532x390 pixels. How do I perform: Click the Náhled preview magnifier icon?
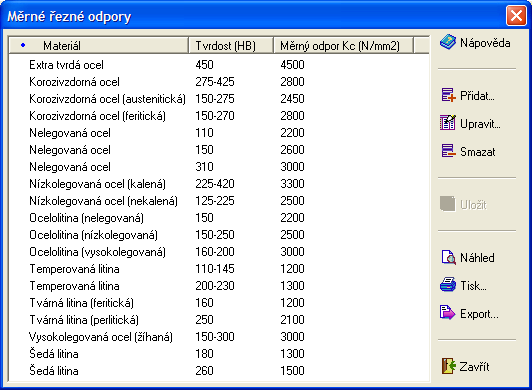pyautogui.click(x=448, y=257)
